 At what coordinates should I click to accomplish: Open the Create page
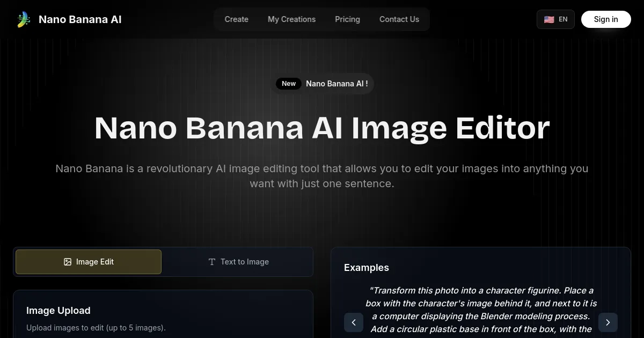[236, 19]
